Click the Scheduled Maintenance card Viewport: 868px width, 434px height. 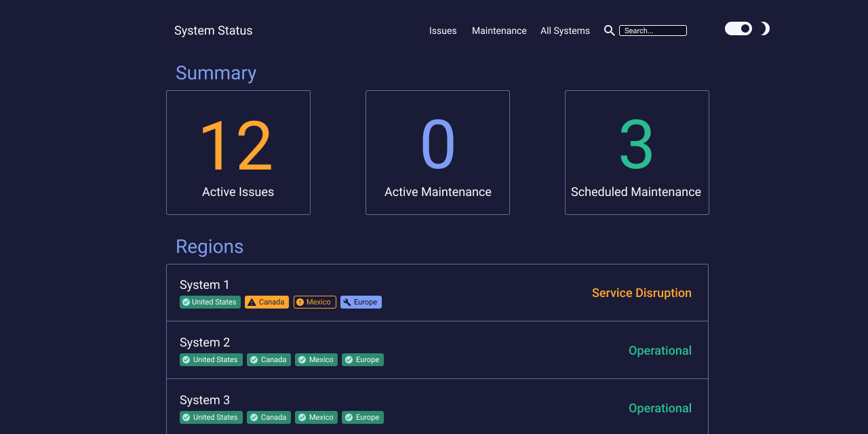(637, 152)
